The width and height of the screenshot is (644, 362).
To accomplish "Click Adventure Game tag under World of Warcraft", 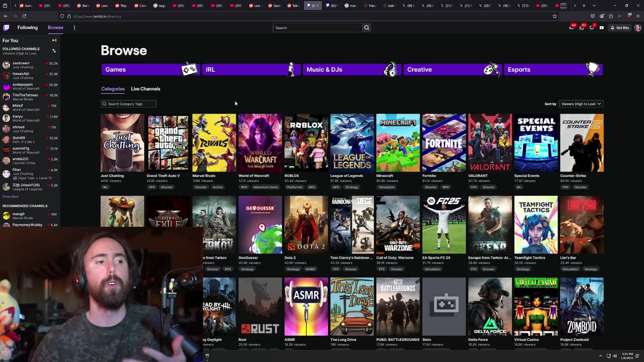I will [x=266, y=187].
